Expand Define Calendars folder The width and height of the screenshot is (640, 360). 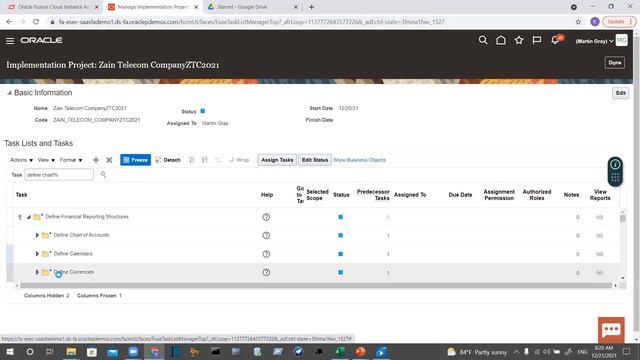[x=37, y=254]
